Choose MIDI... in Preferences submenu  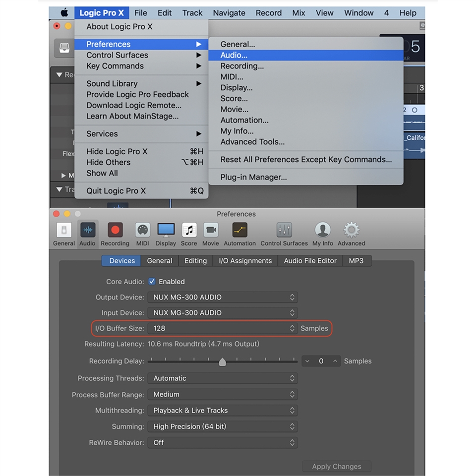pyautogui.click(x=306, y=77)
